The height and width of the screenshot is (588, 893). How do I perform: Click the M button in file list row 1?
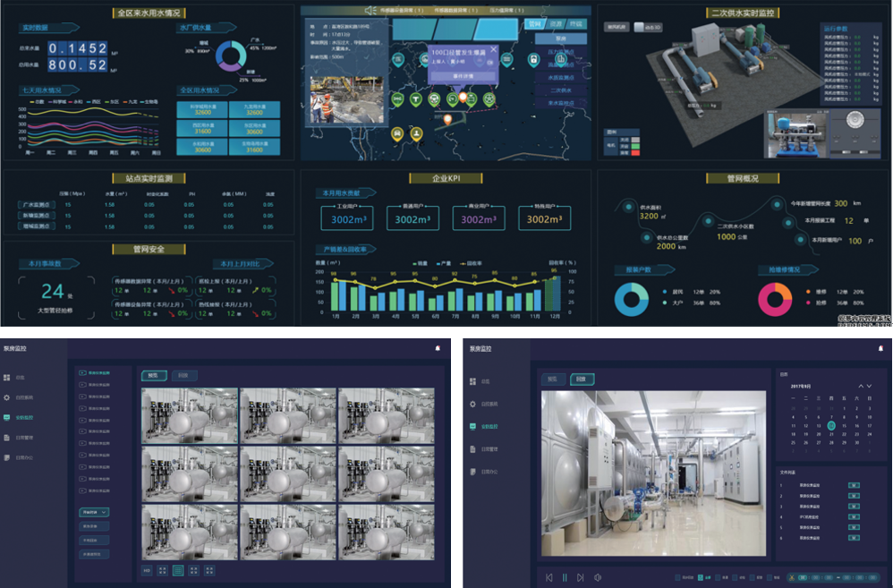[854, 485]
